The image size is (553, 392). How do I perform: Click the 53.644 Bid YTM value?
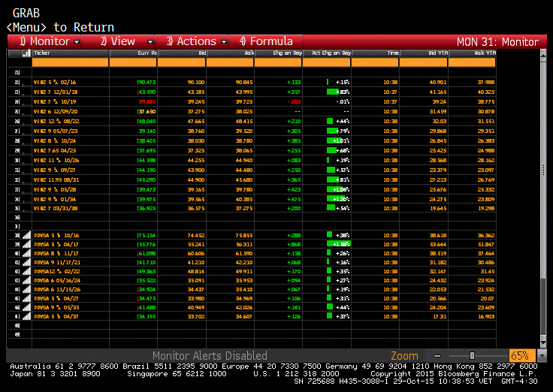[438, 244]
